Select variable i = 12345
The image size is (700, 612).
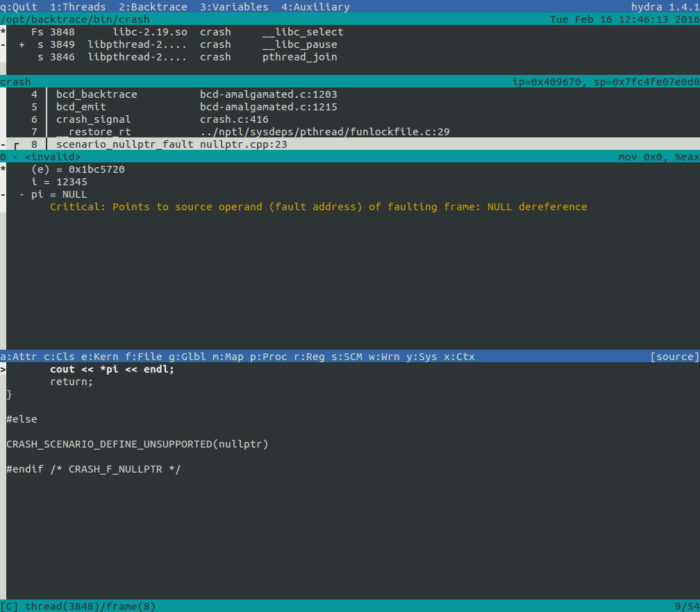59,182
